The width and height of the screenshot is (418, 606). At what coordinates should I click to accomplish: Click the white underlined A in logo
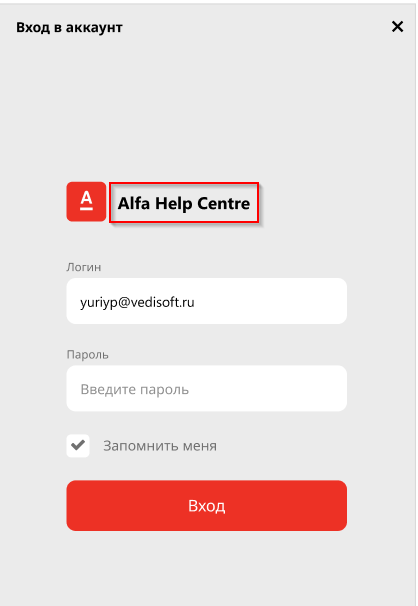[87, 201]
